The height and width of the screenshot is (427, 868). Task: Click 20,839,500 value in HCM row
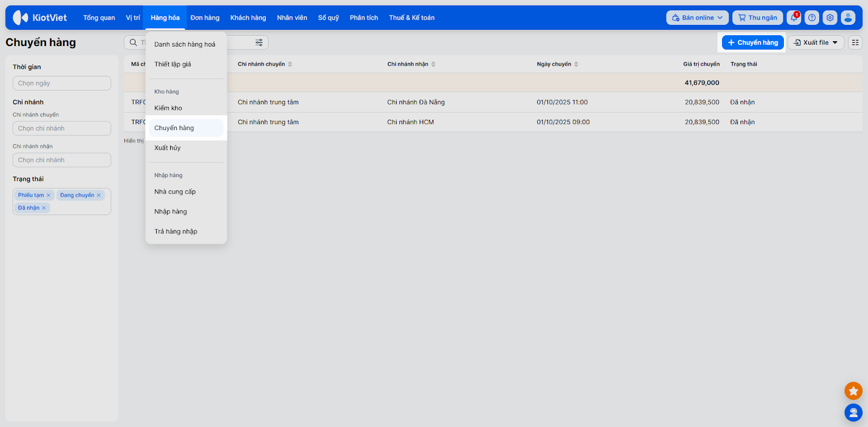tap(702, 122)
